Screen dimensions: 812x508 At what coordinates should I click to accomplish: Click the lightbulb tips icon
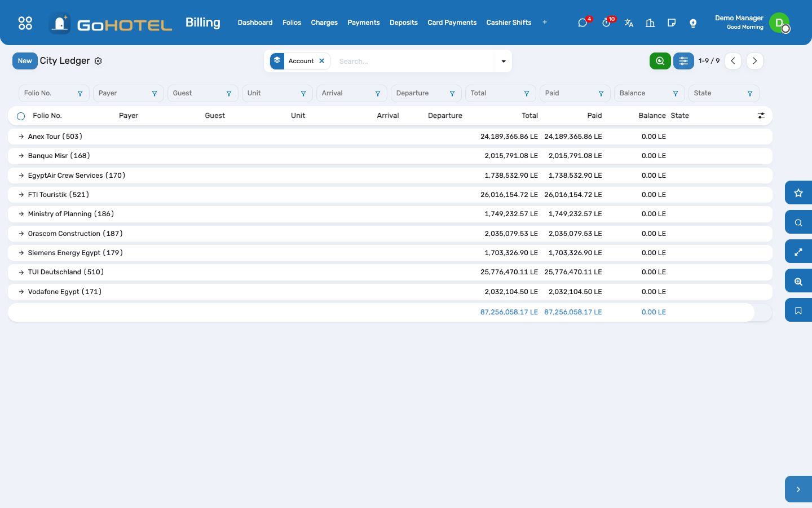pos(693,23)
